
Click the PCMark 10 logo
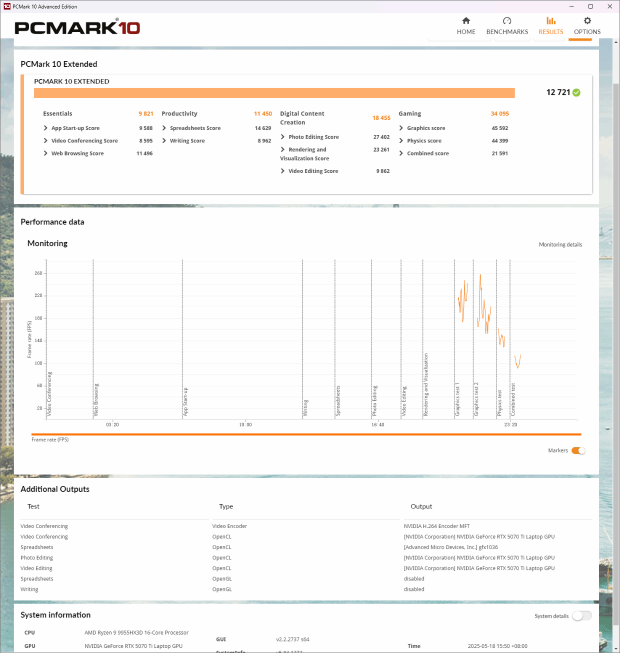[x=77, y=27]
